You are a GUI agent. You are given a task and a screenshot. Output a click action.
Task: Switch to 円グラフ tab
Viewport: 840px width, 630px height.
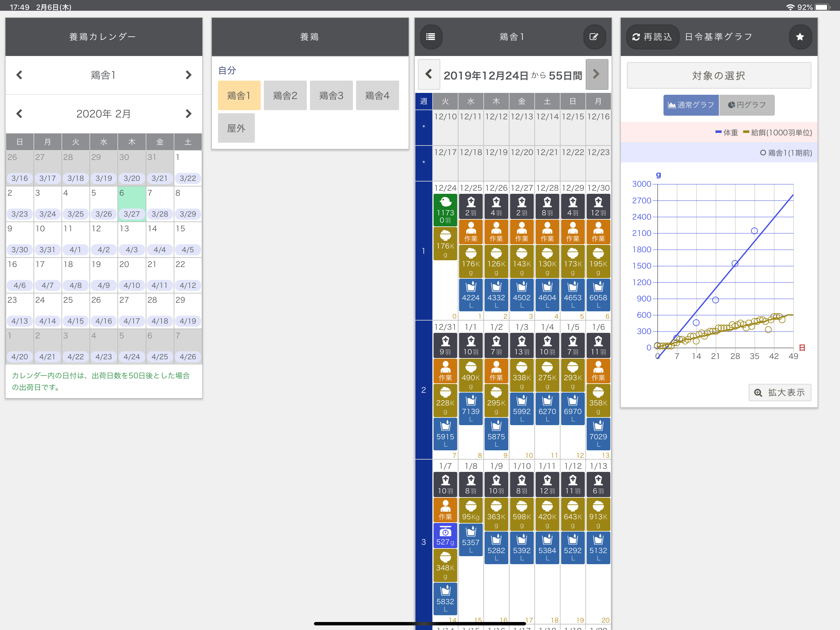[747, 105]
